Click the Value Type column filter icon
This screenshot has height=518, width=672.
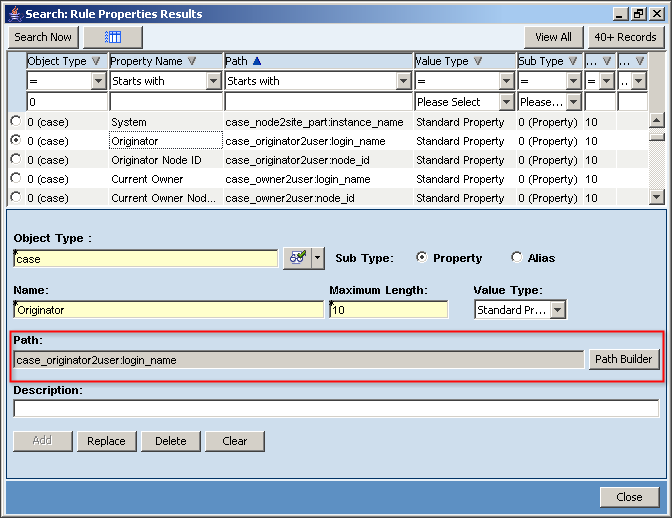478,61
